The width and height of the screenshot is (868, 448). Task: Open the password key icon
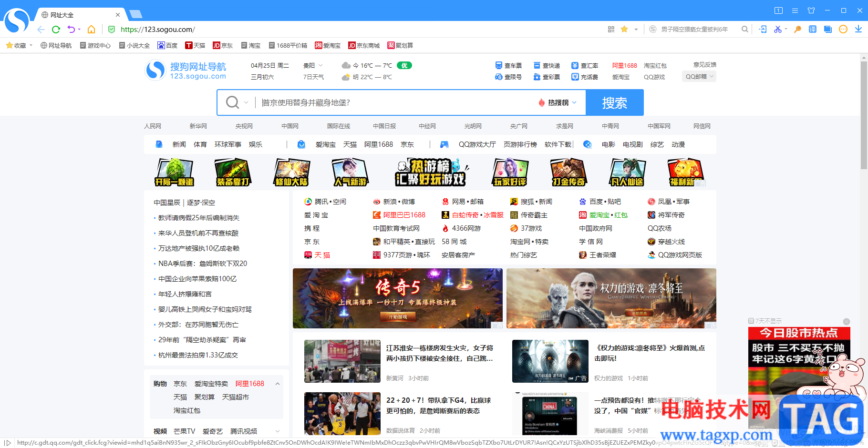(797, 30)
